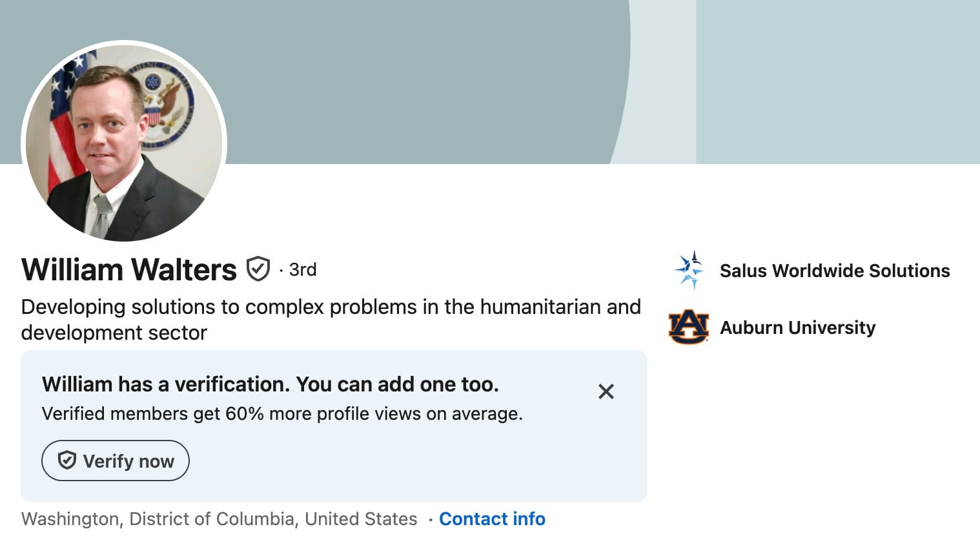Open the Contact info link
980x540 pixels.
tap(492, 519)
